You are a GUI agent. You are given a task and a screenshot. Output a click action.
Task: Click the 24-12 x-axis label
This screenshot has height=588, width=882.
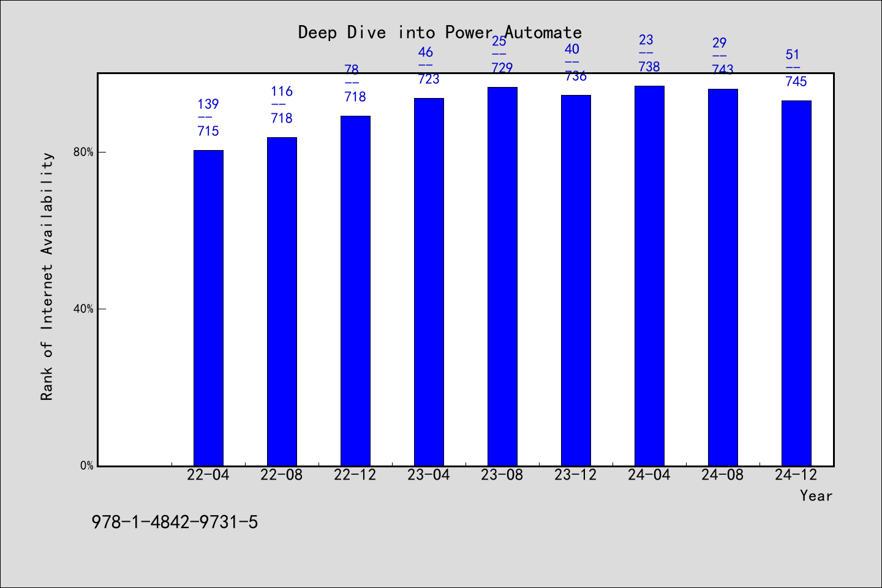(796, 475)
